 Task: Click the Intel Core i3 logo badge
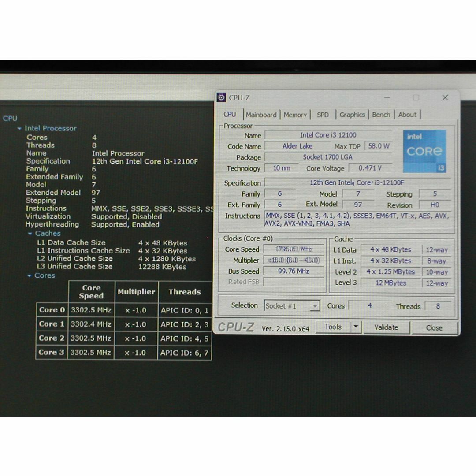pos(424,151)
